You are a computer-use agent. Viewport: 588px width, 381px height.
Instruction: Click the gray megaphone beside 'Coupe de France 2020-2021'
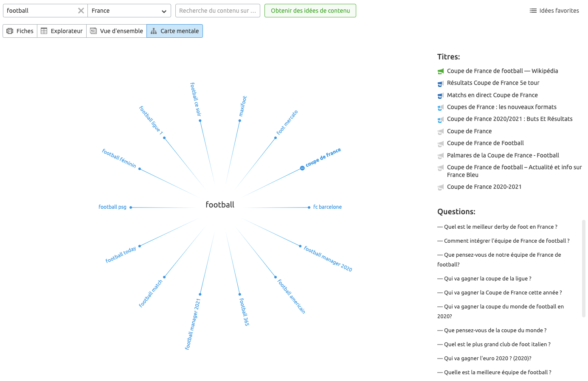tap(440, 187)
